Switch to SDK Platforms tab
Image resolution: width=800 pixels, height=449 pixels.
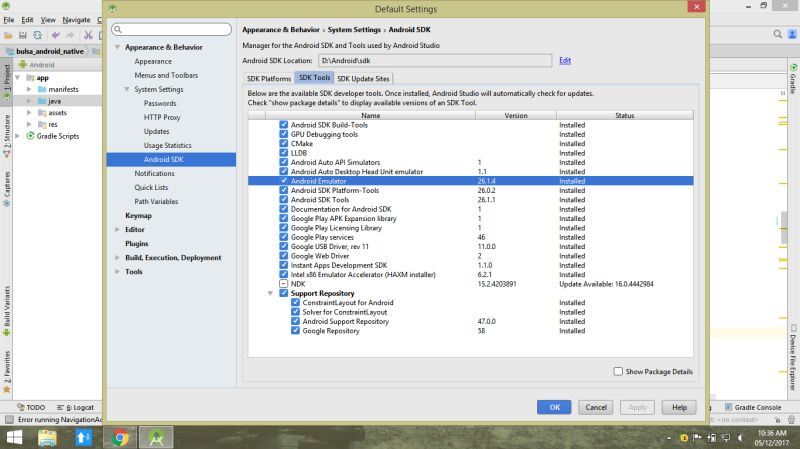[x=268, y=79]
